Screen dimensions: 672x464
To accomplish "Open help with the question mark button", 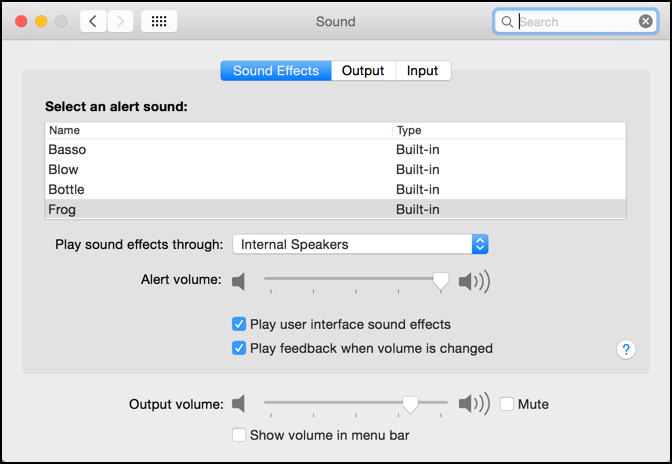I will point(626,350).
